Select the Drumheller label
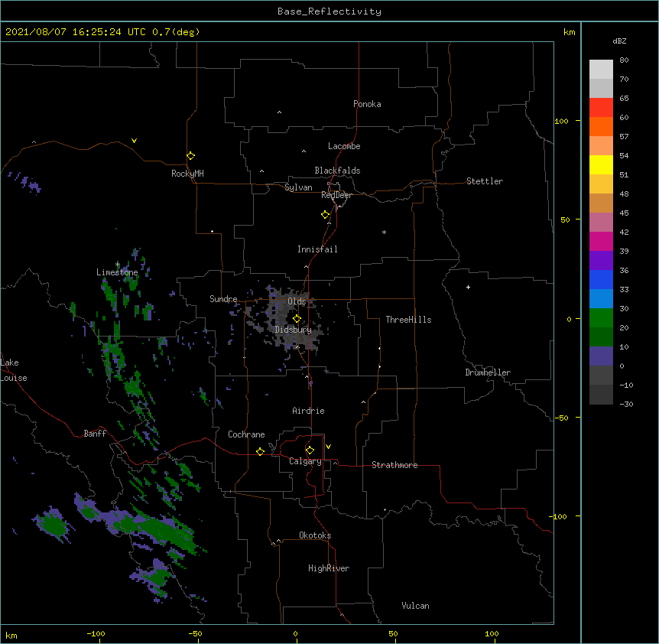659x644 pixels. (x=488, y=372)
